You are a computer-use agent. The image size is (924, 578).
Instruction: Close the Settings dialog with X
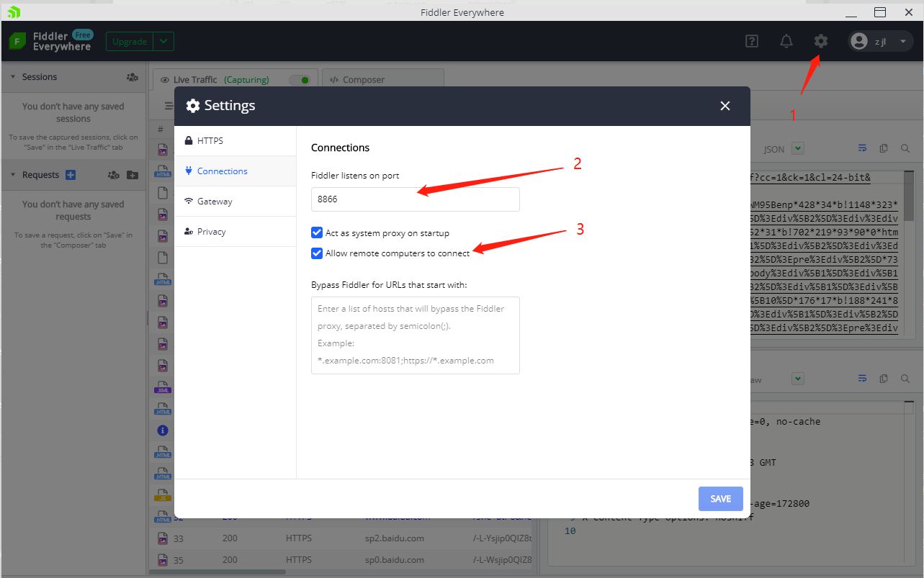(x=725, y=106)
